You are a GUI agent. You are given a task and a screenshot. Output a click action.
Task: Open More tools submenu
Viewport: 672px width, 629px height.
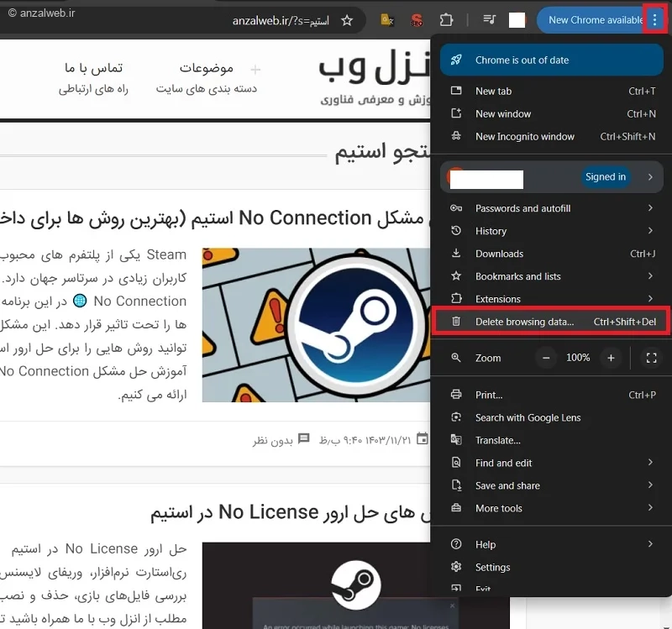pos(552,508)
